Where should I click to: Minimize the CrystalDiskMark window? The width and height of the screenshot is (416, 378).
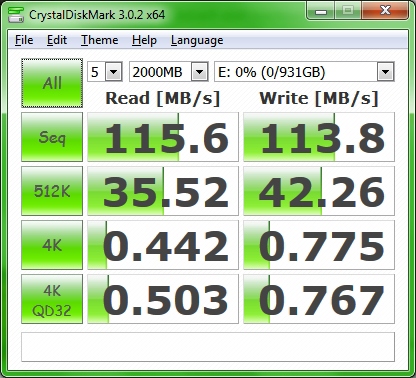(321, 11)
